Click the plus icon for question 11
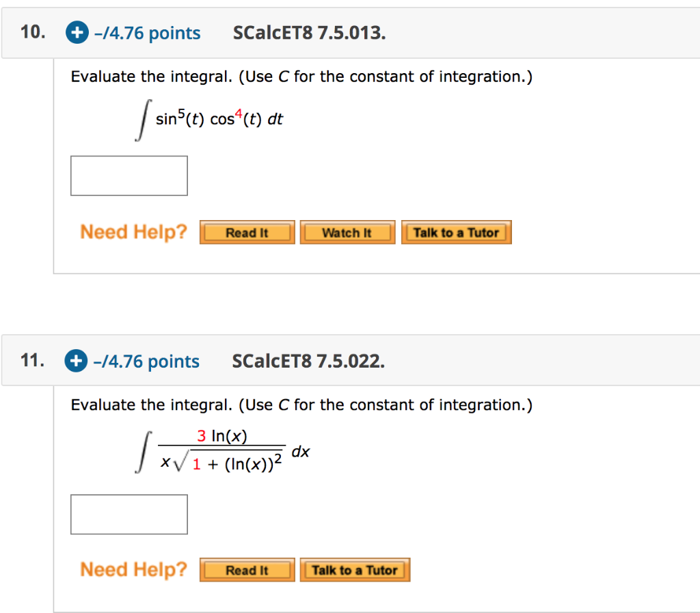Screen dimensions: 700x613 pos(76,361)
